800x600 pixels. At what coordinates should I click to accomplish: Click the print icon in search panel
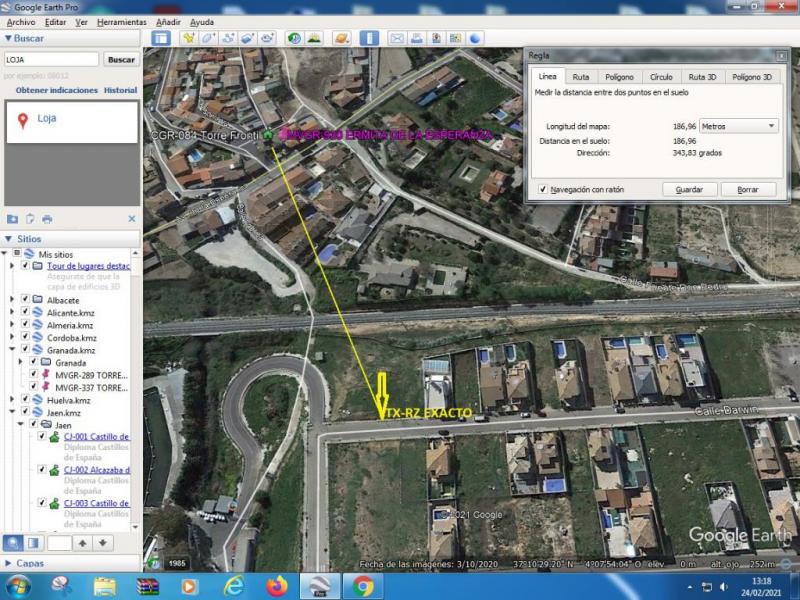[47, 219]
